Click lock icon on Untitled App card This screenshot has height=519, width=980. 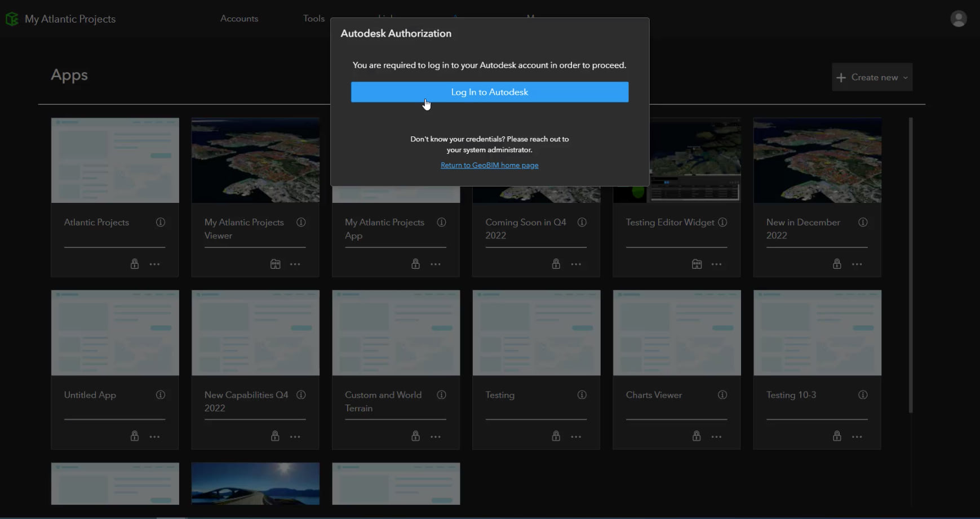click(x=135, y=436)
